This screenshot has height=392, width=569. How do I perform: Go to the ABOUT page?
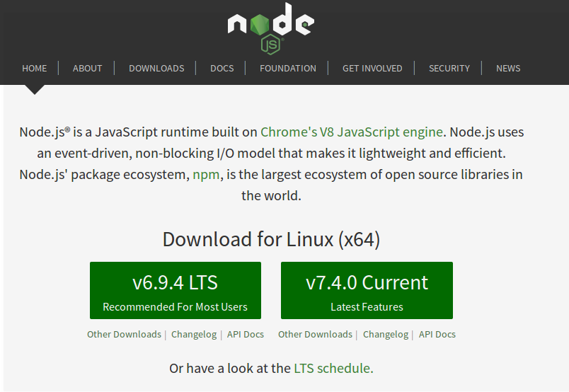point(88,68)
